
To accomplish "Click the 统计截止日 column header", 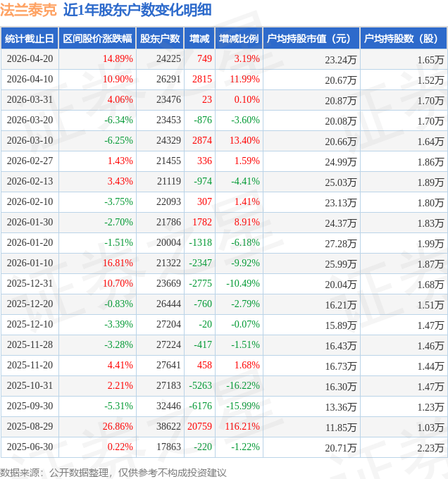I will click(x=29, y=39).
